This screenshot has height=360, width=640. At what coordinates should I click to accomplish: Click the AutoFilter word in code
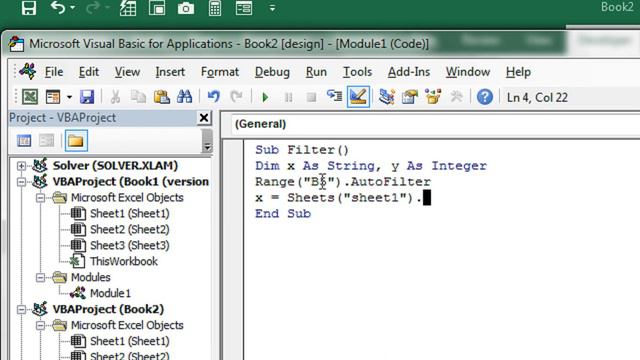pyautogui.click(x=391, y=182)
